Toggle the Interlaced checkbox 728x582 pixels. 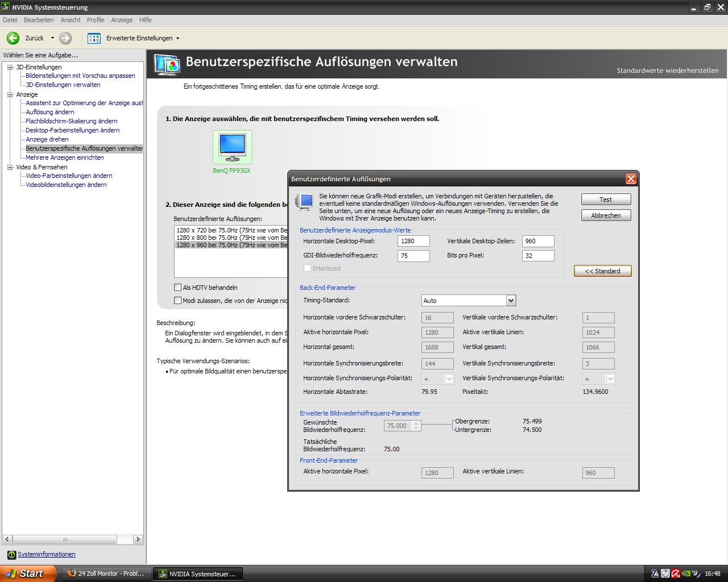coord(307,268)
